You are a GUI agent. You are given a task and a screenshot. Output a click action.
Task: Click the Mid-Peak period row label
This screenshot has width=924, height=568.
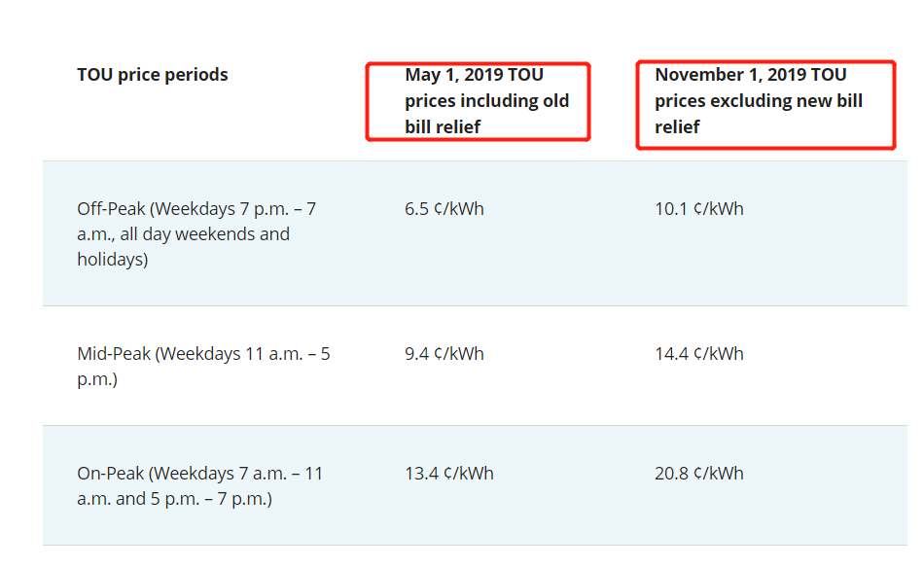pos(203,366)
